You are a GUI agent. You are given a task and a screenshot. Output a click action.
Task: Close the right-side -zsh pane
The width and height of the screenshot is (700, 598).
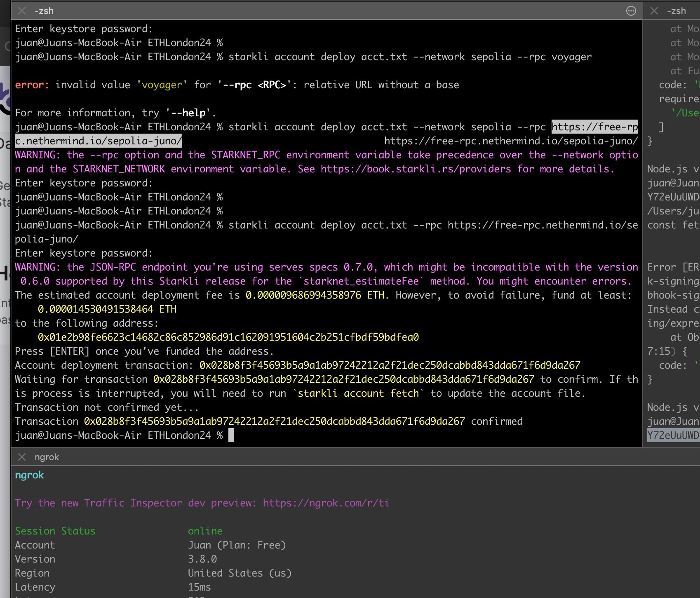(x=654, y=11)
